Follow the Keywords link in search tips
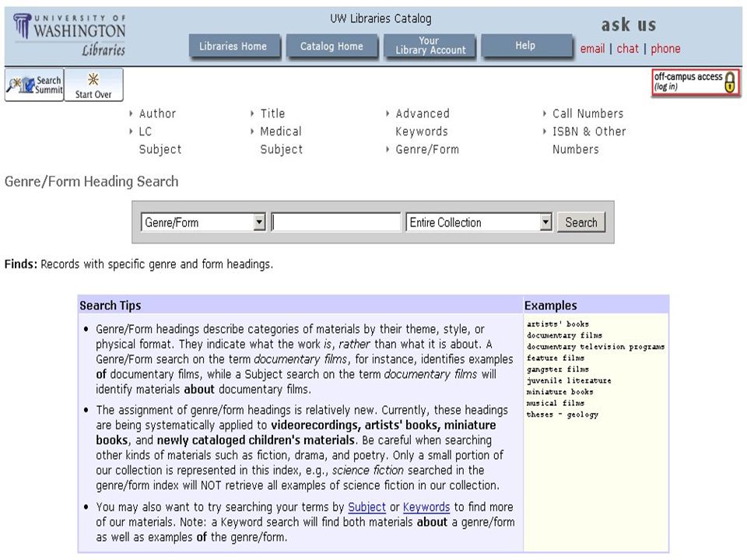 tap(426, 507)
